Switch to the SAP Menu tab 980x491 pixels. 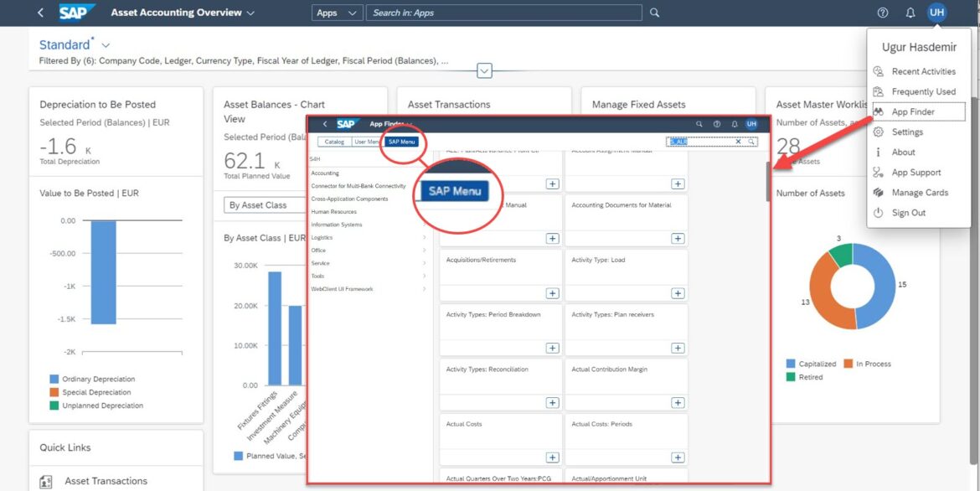point(401,142)
